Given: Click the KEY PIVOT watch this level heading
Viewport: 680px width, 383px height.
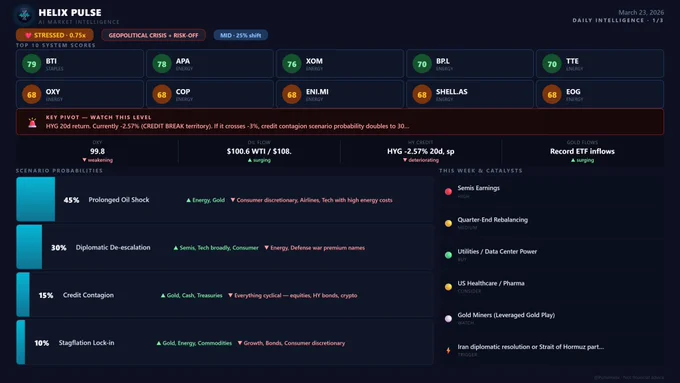Looking at the screenshot, I should [x=98, y=117].
